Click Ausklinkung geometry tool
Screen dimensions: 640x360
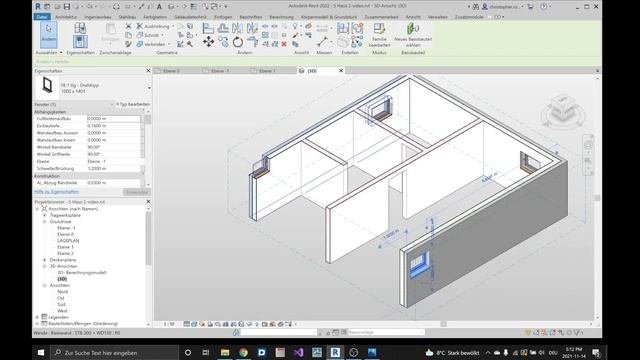[x=153, y=26]
